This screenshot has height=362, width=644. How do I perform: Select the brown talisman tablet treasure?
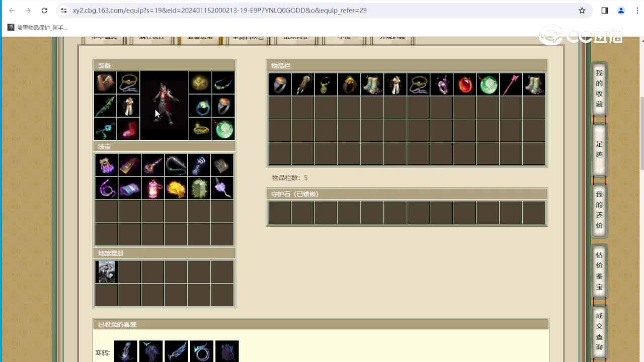tap(129, 165)
